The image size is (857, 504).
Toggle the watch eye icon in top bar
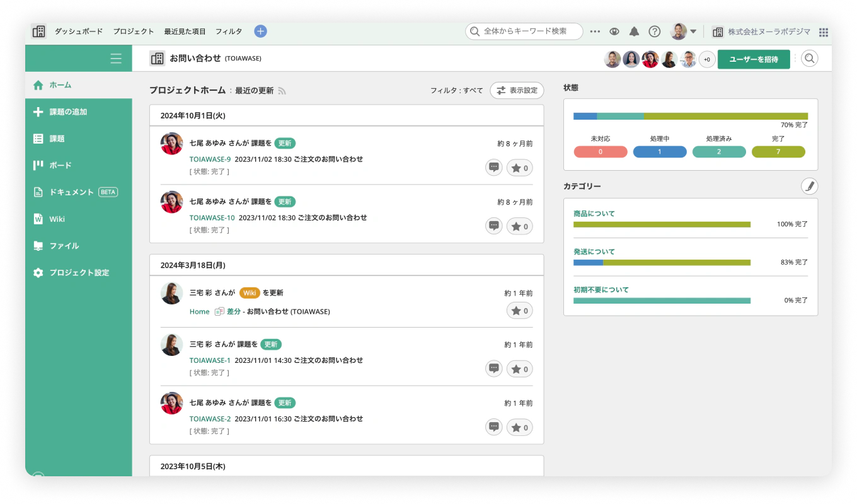[614, 31]
